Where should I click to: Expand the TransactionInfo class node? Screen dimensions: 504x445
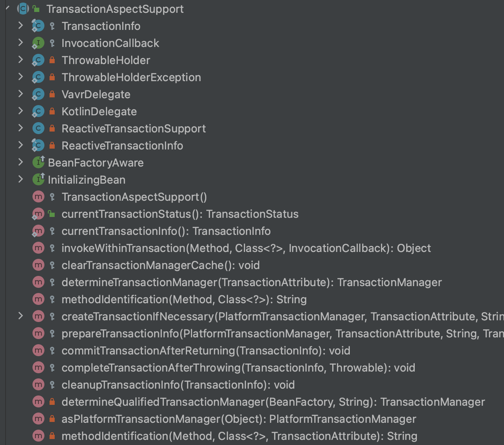tap(21, 26)
